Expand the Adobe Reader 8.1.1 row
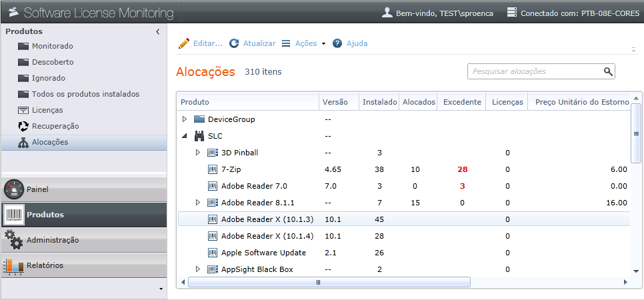Screen dimensions: 644x300 198,203
